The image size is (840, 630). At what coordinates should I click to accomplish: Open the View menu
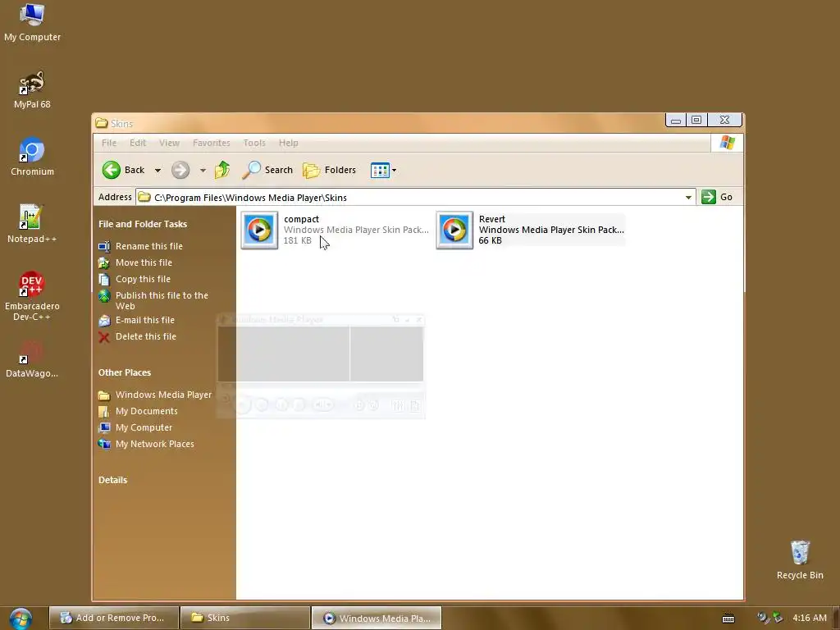tap(169, 143)
